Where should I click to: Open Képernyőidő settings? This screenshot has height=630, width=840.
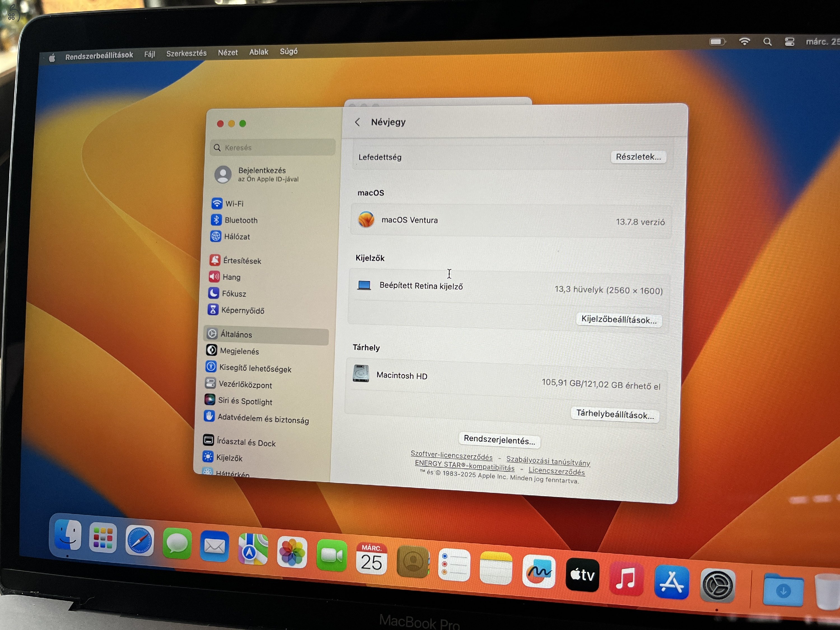pyautogui.click(x=243, y=310)
